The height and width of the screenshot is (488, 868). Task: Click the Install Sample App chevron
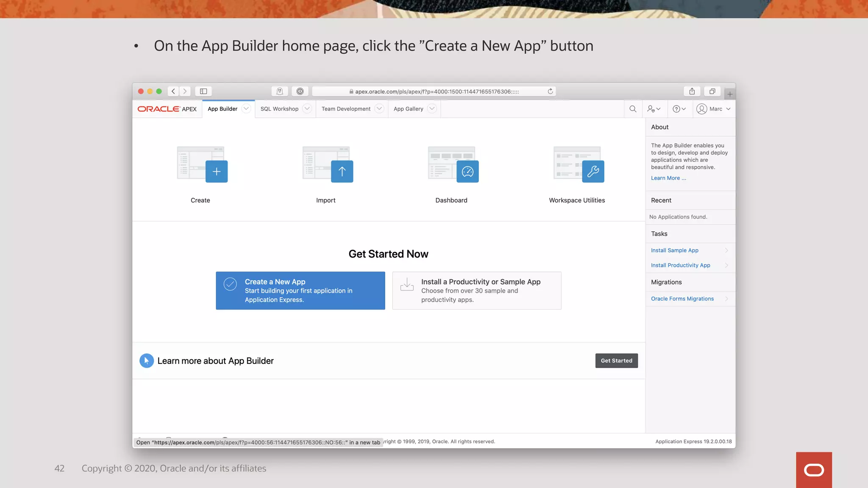726,250
